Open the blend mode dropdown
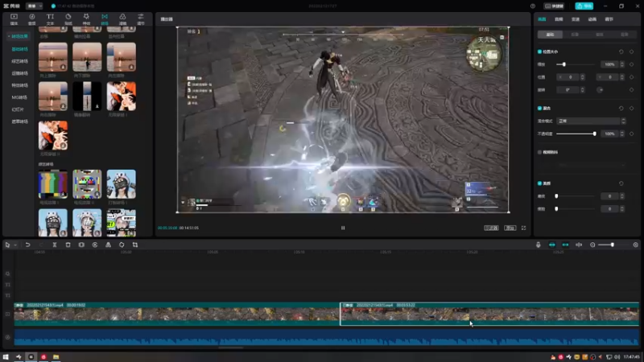 pos(591,121)
